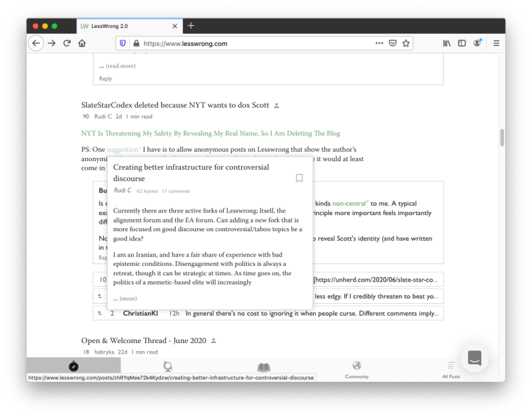
Task: Go forward with the browser forward arrow
Action: click(51, 43)
